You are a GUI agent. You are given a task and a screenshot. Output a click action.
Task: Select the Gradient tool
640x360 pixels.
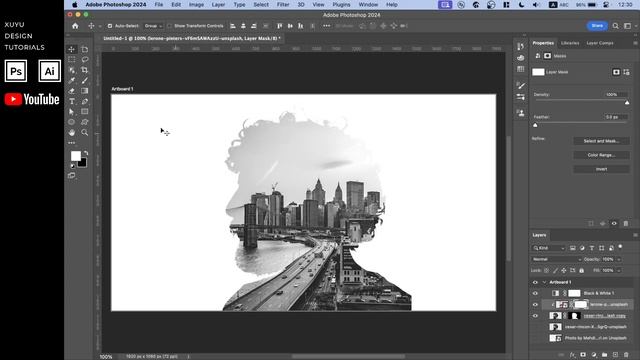click(x=84, y=91)
